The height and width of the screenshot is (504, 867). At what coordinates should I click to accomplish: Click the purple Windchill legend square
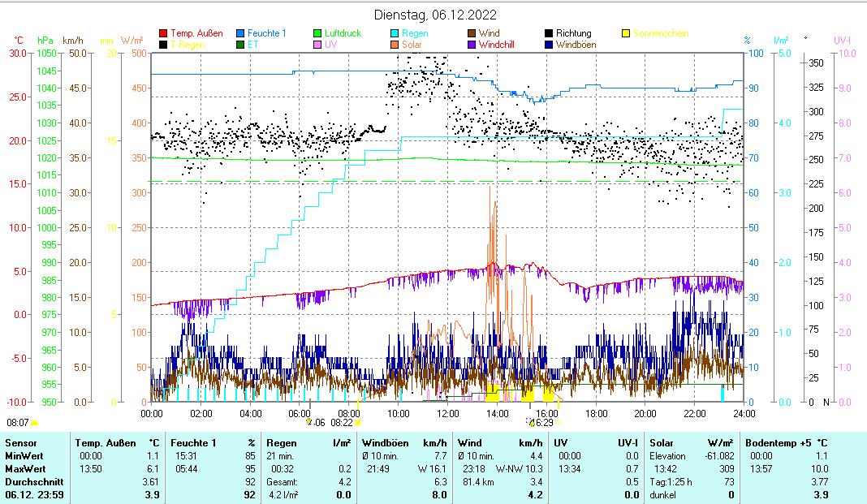(472, 45)
